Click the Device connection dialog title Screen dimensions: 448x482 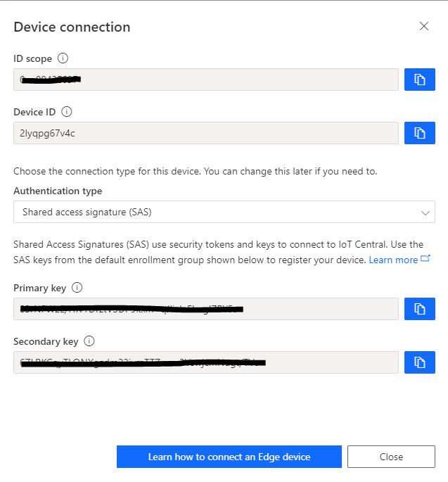point(72,27)
